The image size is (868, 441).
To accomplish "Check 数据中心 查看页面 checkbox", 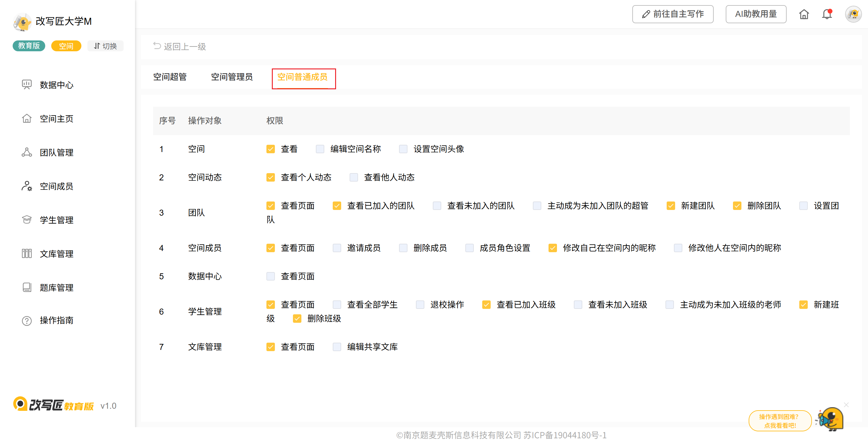I will click(270, 277).
